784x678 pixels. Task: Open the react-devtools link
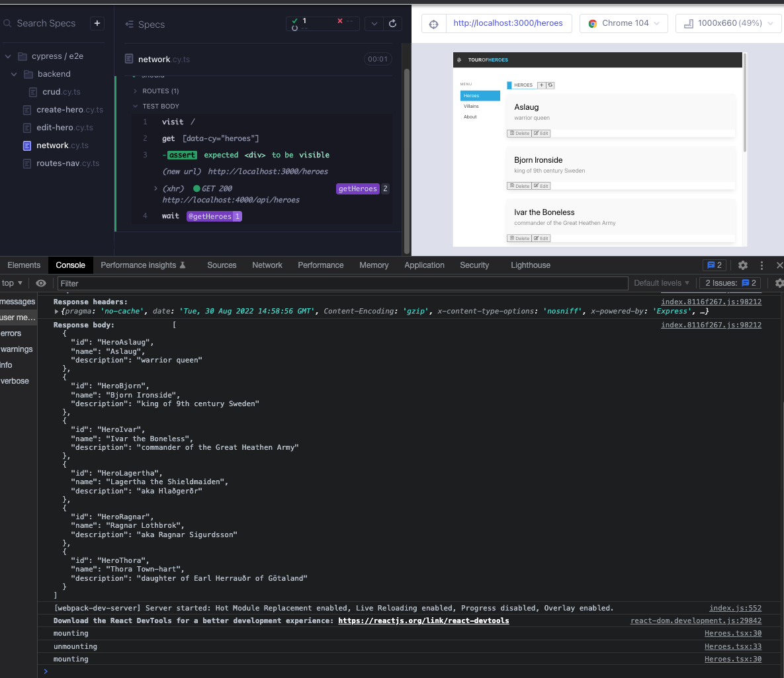(x=423, y=620)
